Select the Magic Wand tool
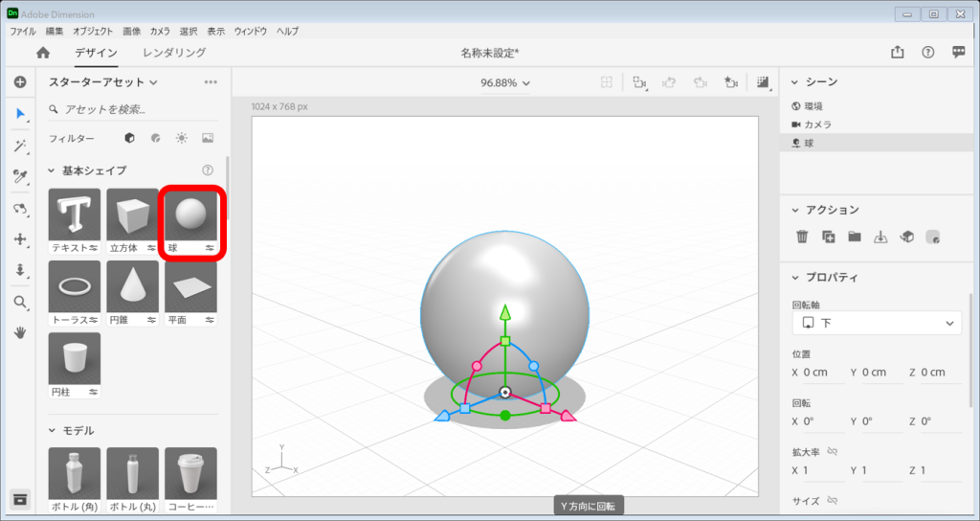 click(19, 146)
